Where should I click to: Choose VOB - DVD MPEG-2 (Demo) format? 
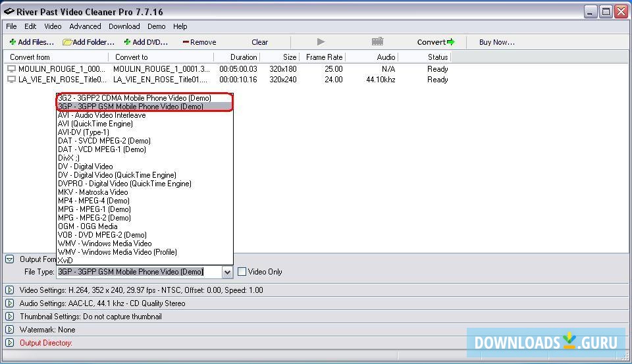[x=145, y=235]
